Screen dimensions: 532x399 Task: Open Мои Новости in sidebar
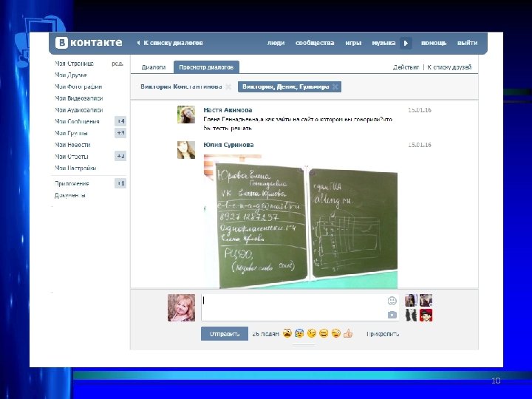[72, 145]
